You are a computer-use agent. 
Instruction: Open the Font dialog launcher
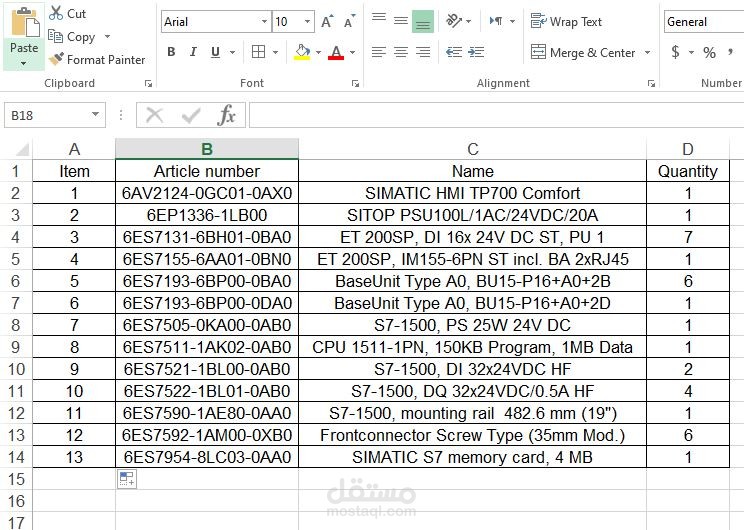(355, 84)
